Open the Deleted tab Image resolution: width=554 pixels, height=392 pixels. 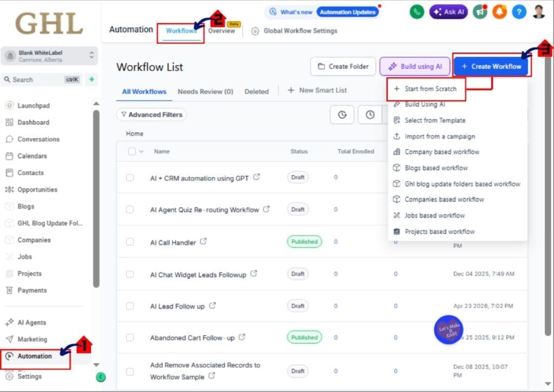click(x=256, y=91)
